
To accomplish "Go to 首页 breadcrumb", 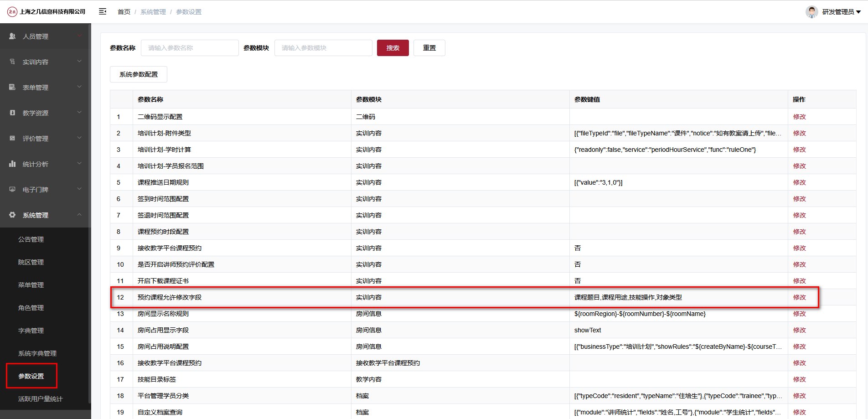I will point(124,12).
